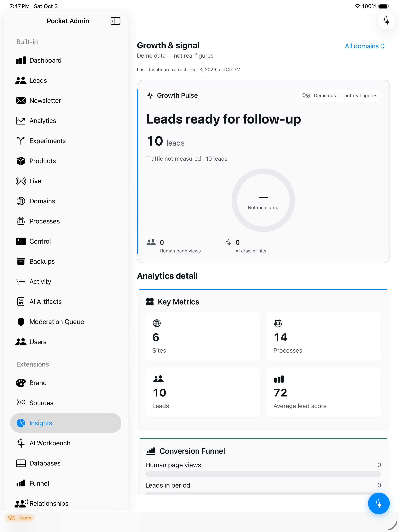Image resolution: width=399 pixels, height=532 pixels.
Task: Select Control in the sidebar
Action: [x=65, y=241]
